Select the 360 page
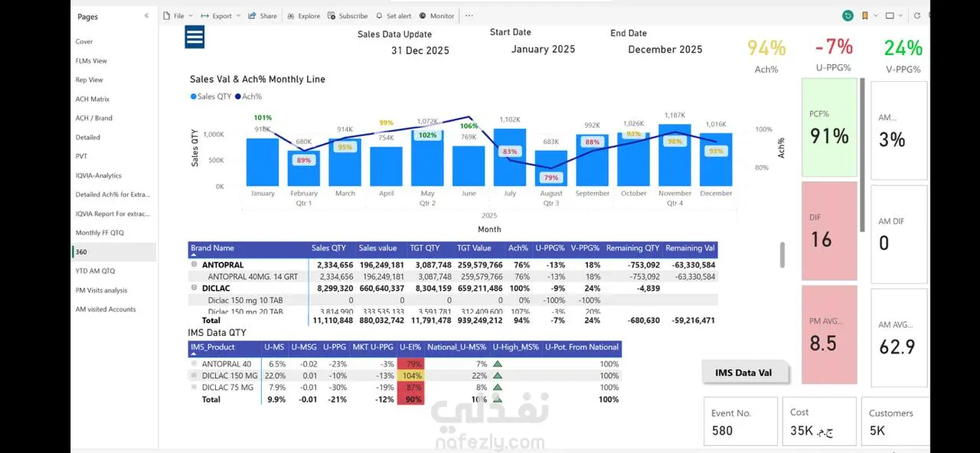 pyautogui.click(x=114, y=252)
